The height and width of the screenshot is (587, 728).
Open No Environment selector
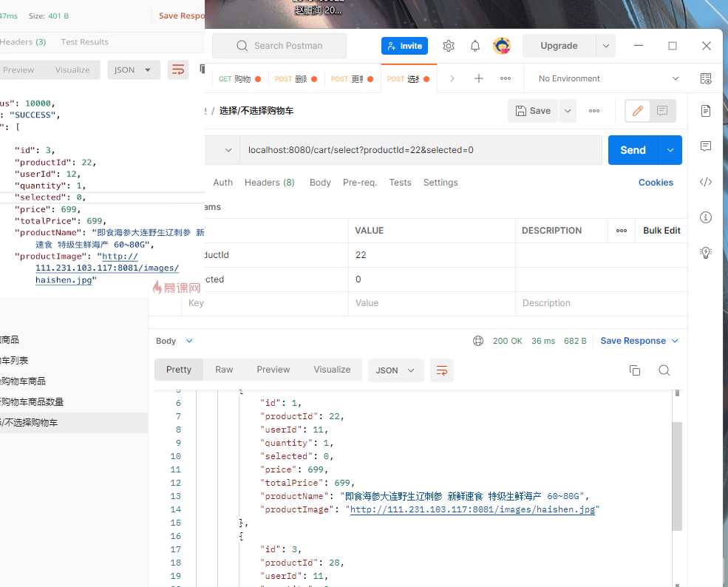[x=608, y=78]
